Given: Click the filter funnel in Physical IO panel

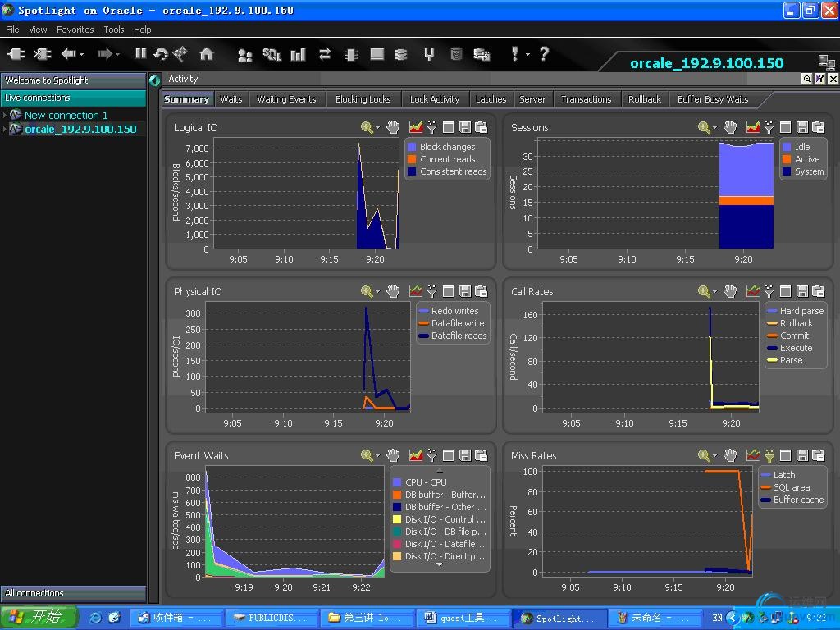Looking at the screenshot, I should pyautogui.click(x=431, y=291).
